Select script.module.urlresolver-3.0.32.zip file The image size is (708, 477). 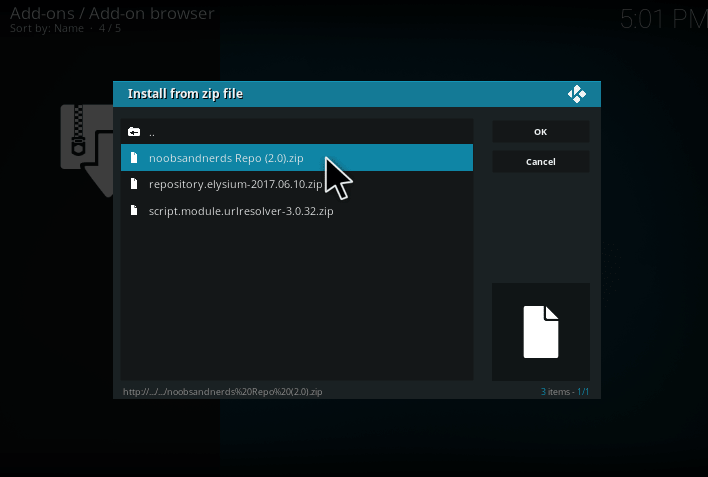(x=297, y=211)
